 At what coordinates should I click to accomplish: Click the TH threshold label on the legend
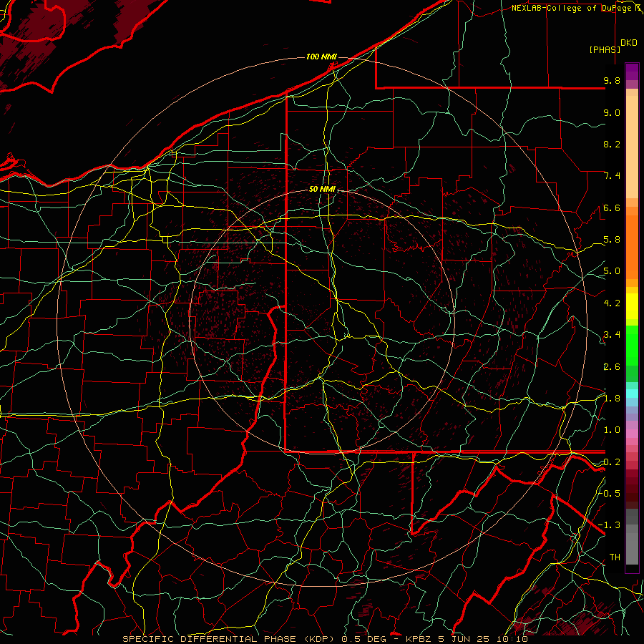click(615, 557)
